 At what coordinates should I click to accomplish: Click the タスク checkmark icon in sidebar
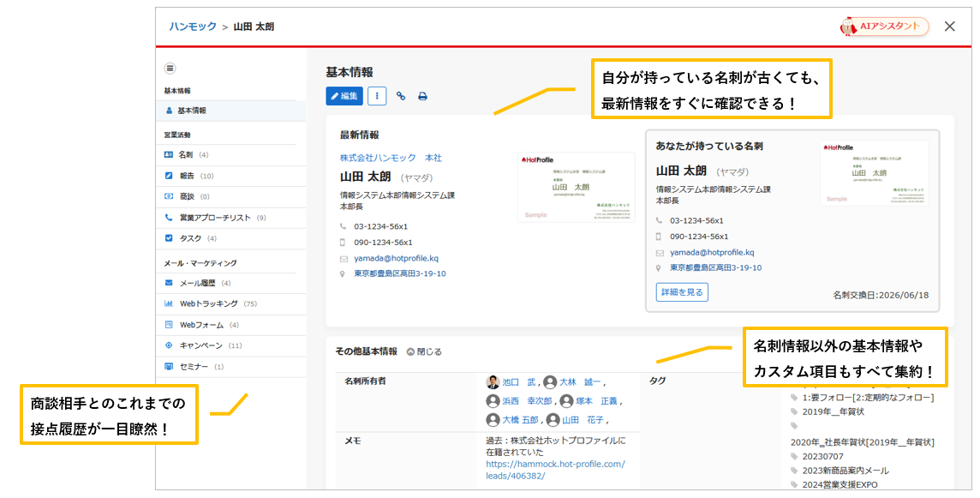[x=168, y=238]
